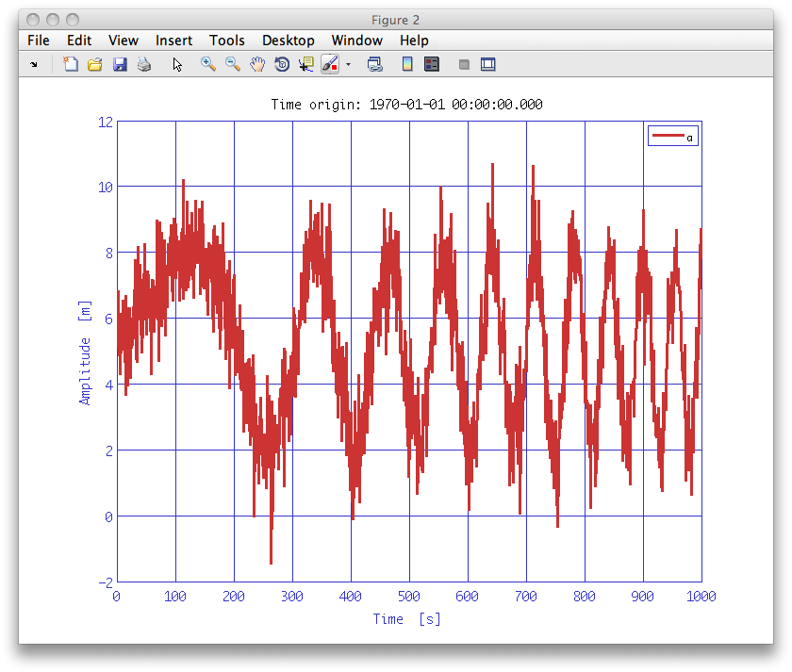Activate the Zoom In magnifier tool
This screenshot has height=672, width=792.
point(208,64)
